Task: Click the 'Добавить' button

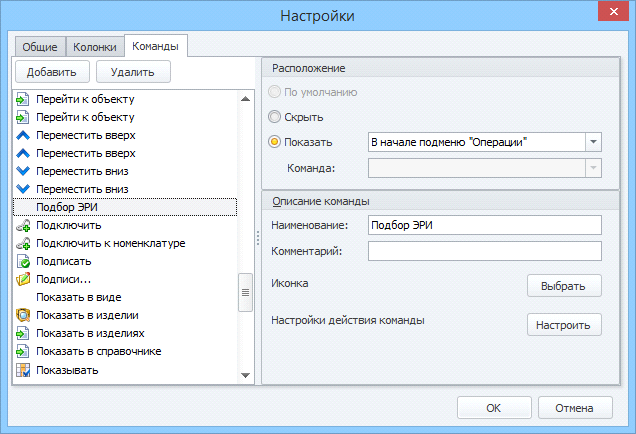Action: point(52,72)
